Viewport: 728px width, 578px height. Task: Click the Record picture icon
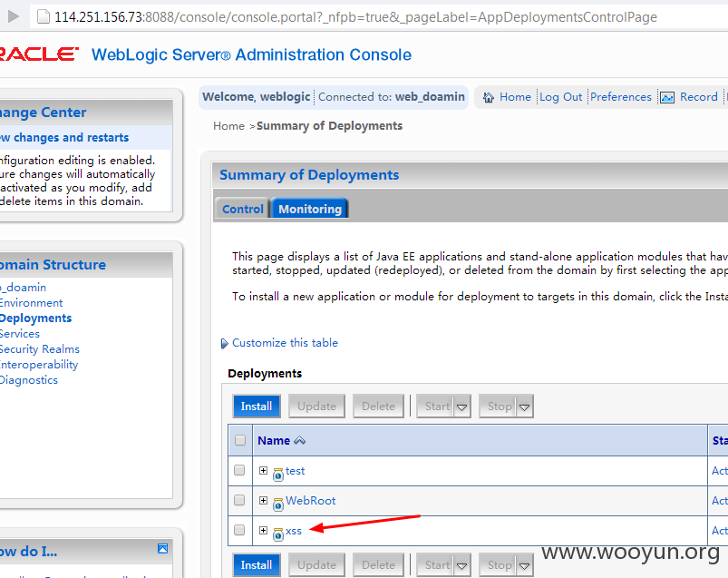click(x=667, y=97)
